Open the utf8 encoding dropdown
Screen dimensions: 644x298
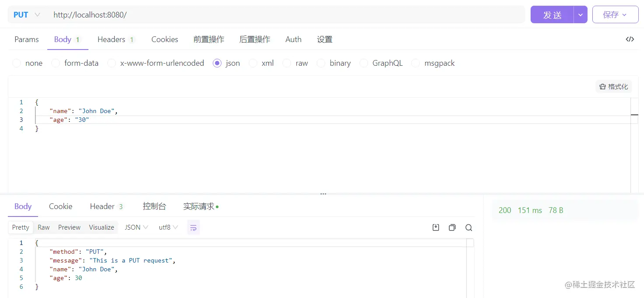click(x=168, y=227)
